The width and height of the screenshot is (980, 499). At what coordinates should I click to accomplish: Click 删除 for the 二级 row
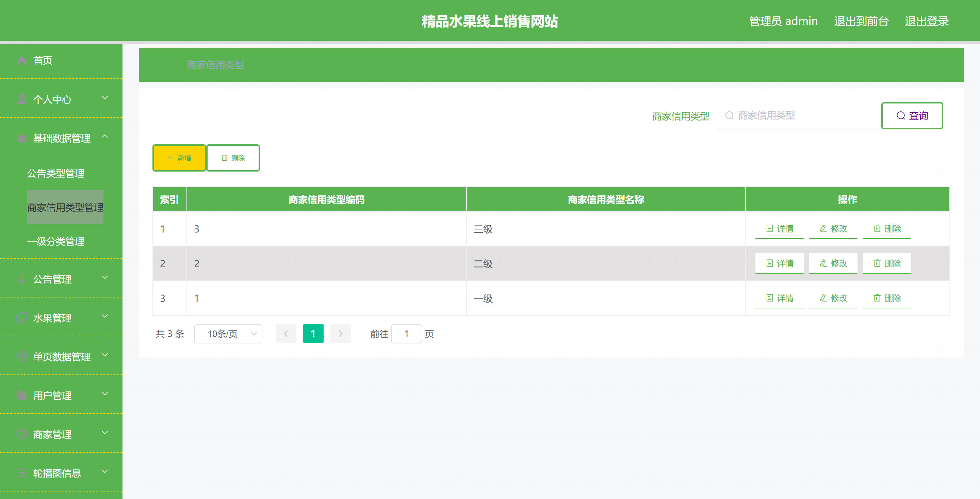tap(887, 263)
